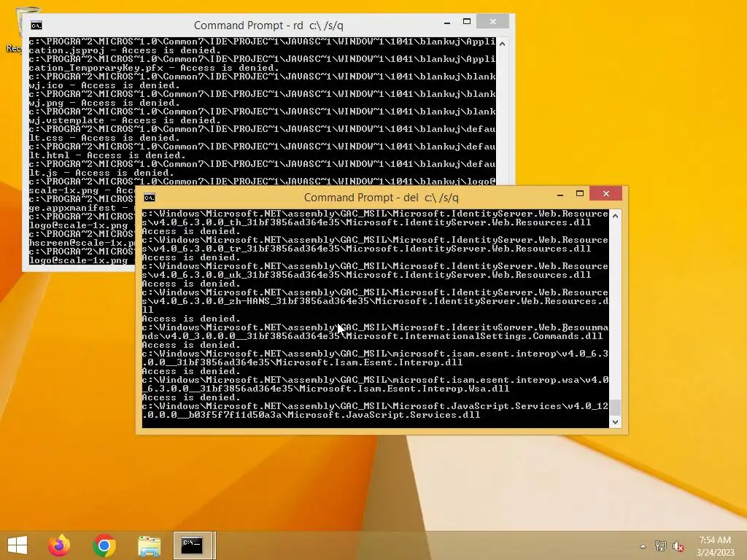Launch Firefox from the taskbar
747x560 pixels.
coord(59,545)
